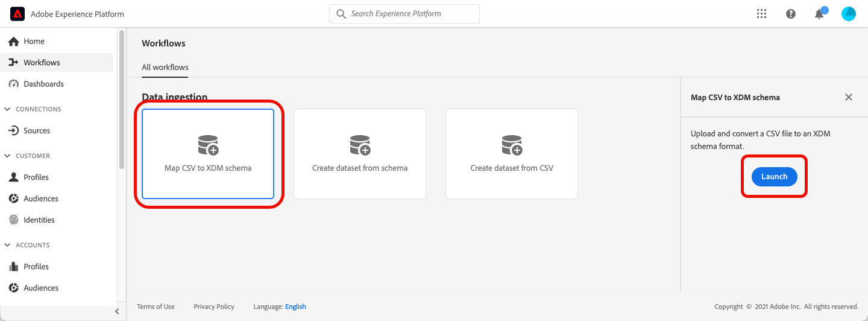Collapse the CONNECTIONS section

pos(8,109)
